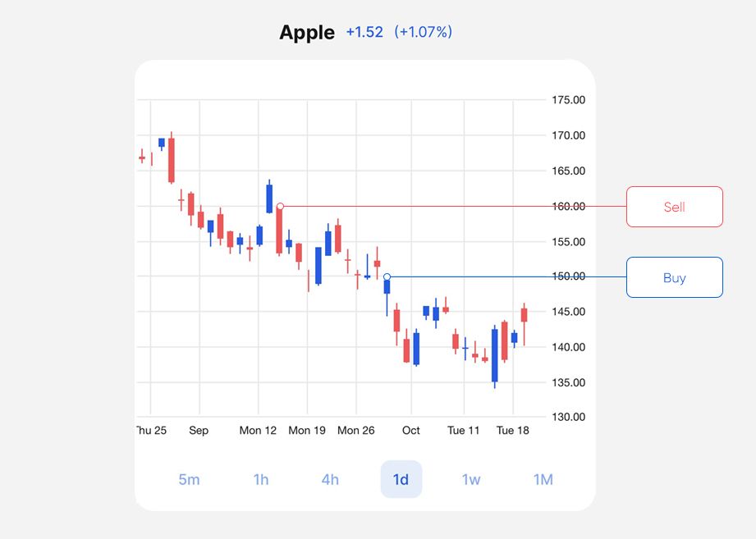756x539 pixels.
Task: Click the Apple title text
Action: [307, 33]
